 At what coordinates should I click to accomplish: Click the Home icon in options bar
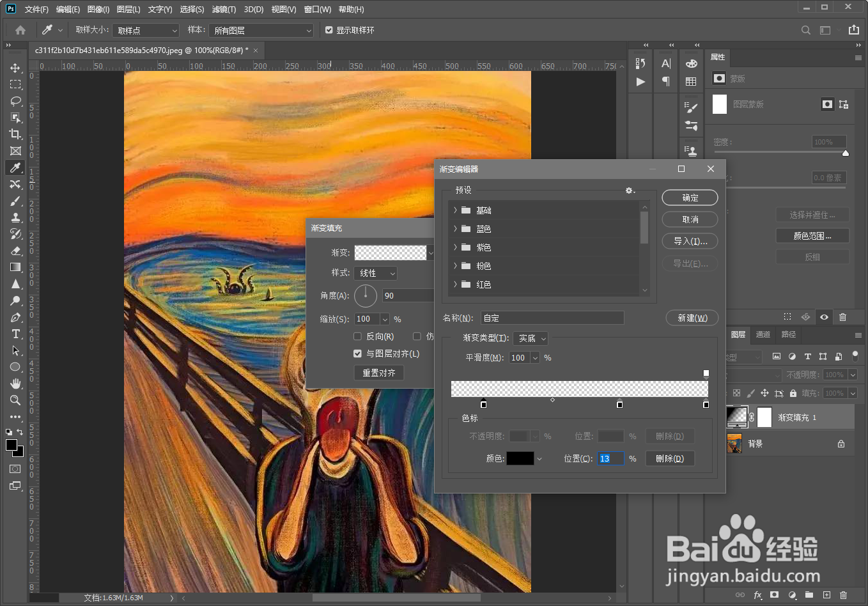tap(20, 30)
